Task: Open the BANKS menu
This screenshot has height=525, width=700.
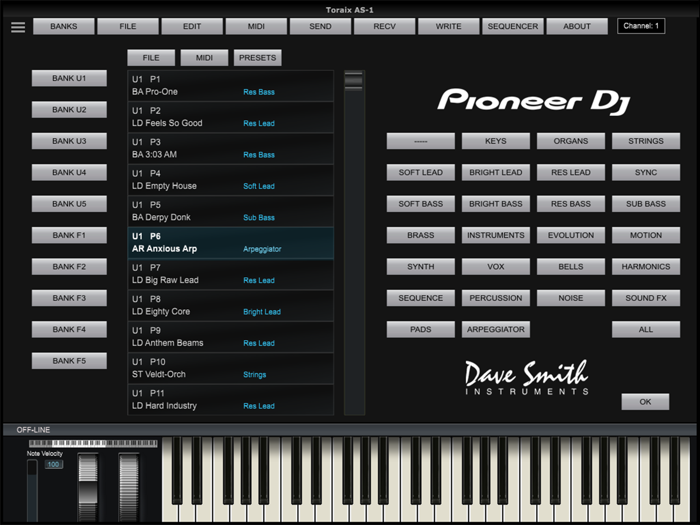Action: [64, 26]
